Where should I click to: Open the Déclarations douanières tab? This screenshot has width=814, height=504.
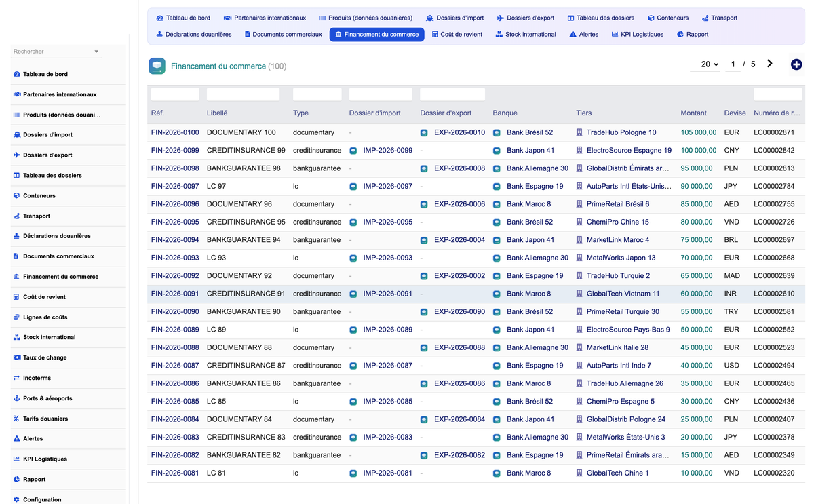click(194, 35)
